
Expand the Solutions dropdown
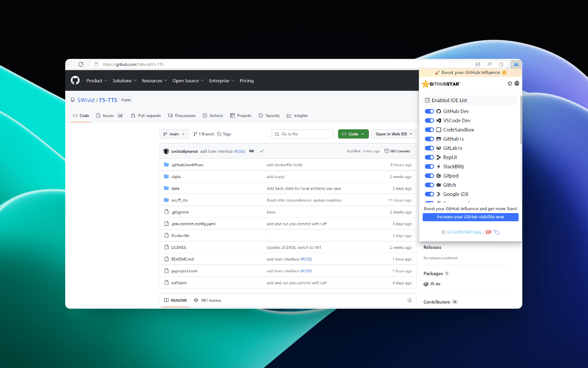pyautogui.click(x=124, y=80)
